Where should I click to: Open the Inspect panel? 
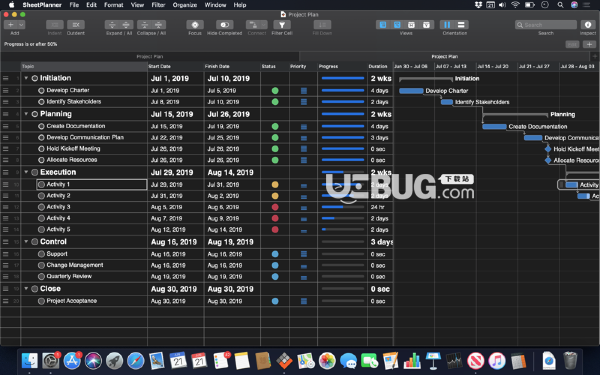tap(588, 25)
